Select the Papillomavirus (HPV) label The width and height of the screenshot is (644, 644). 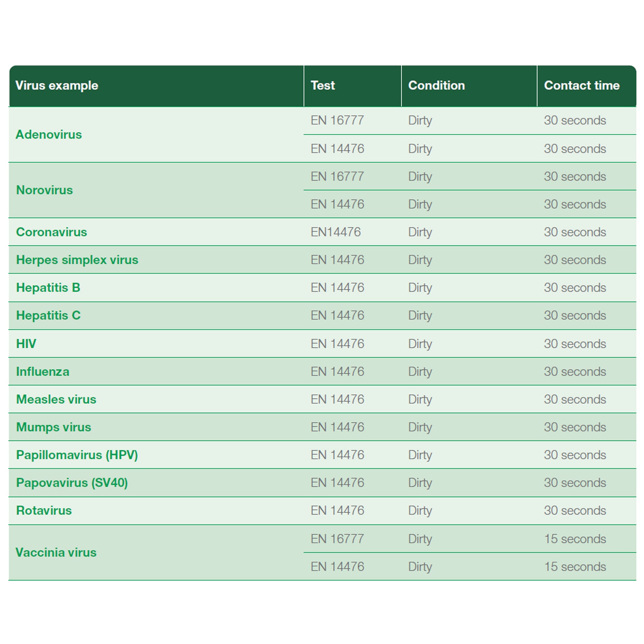point(77,455)
